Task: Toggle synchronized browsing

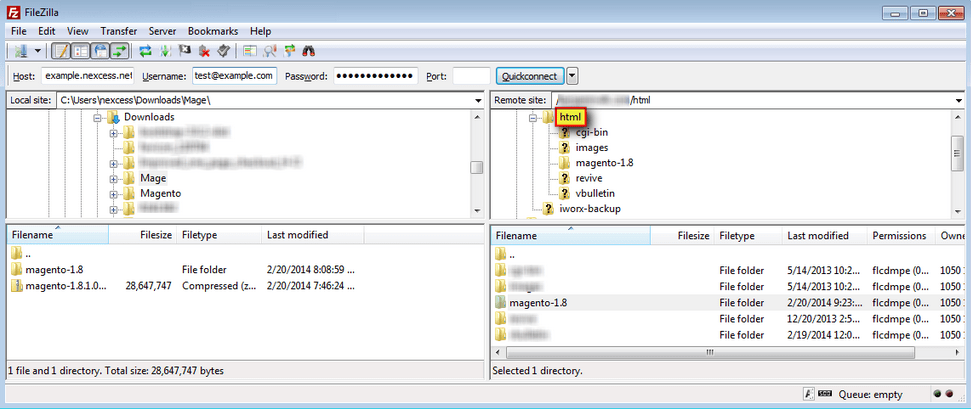Action: (289, 51)
